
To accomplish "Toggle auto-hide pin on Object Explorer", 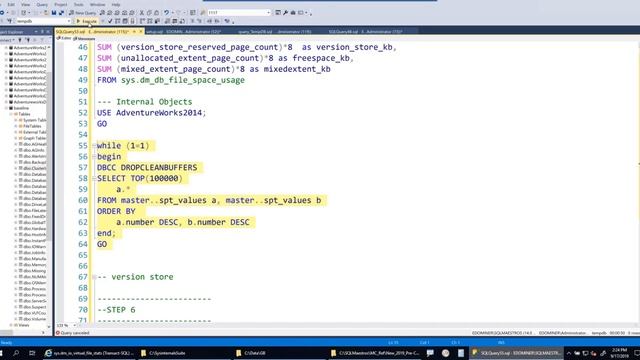I will coord(42,31).
